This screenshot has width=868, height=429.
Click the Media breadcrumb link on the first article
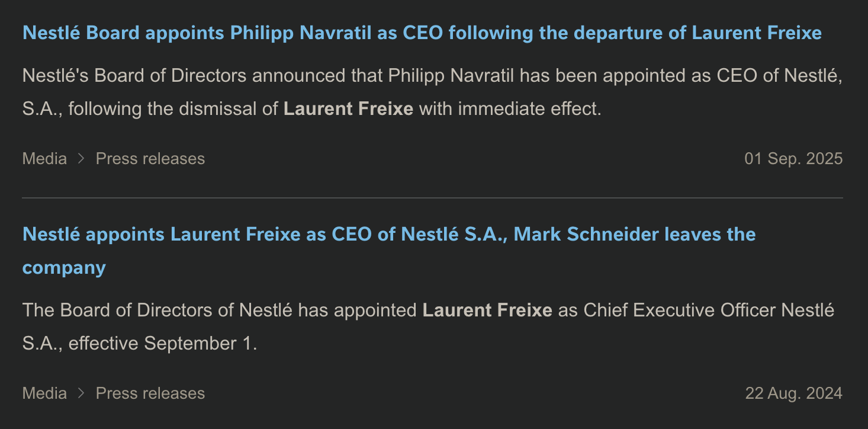[44, 158]
